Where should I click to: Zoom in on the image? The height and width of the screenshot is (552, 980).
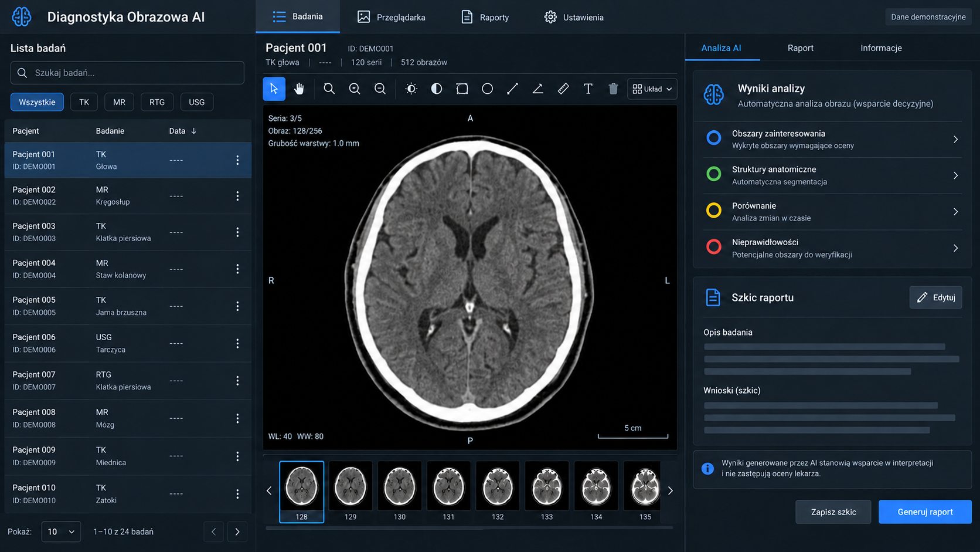(x=355, y=89)
